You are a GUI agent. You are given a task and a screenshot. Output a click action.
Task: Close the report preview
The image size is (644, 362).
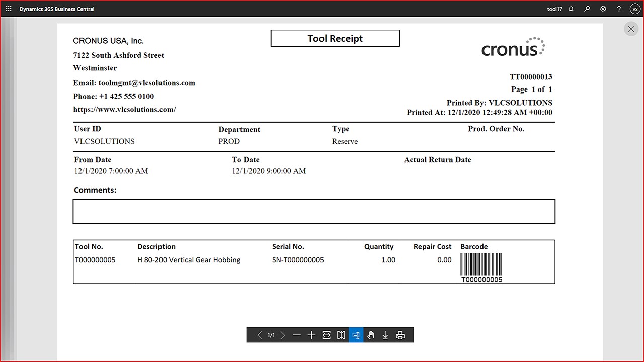(x=631, y=29)
